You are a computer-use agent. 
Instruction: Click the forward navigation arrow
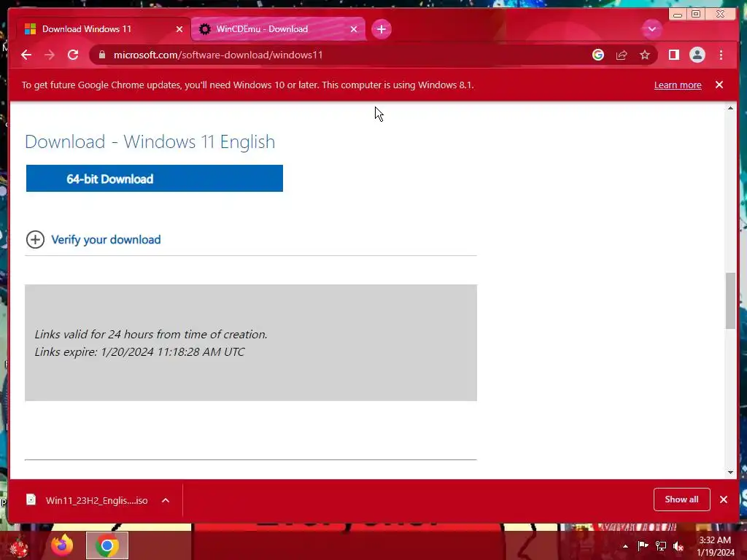tap(49, 55)
